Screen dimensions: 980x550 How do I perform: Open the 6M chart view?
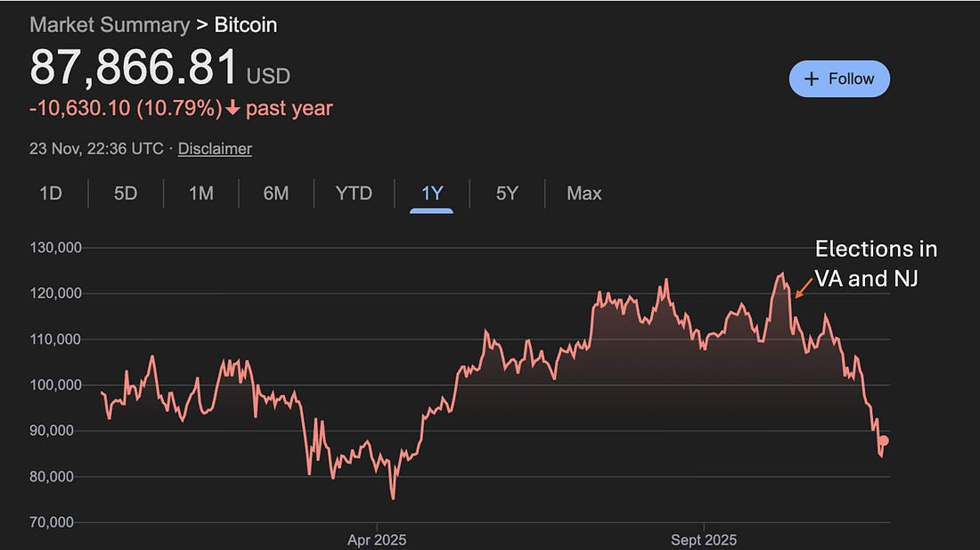(x=275, y=193)
